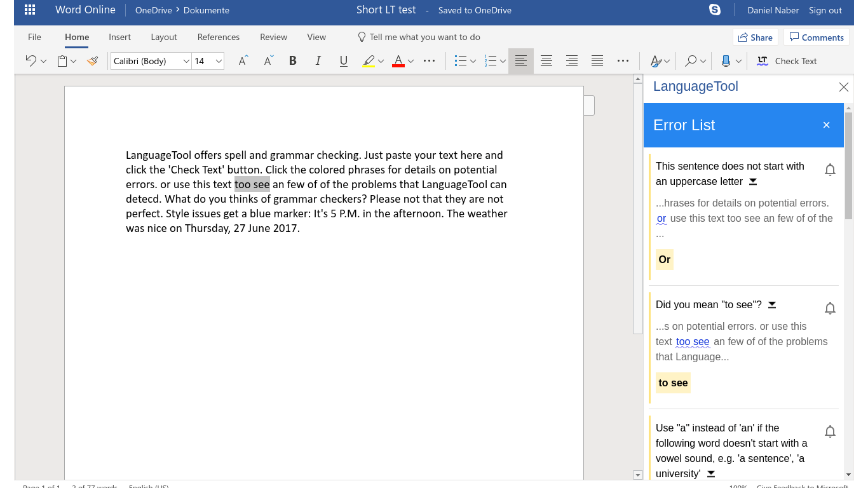Click the Tell me what you want to do box

424,37
